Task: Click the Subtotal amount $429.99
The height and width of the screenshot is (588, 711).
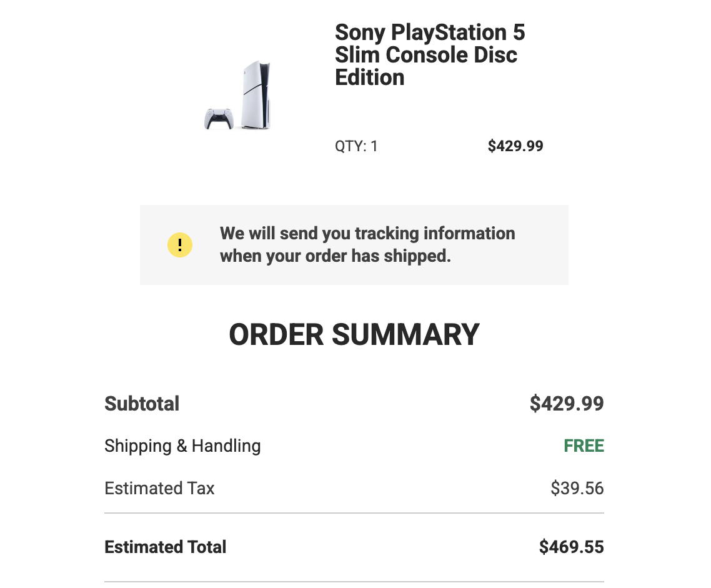Action: [x=567, y=404]
